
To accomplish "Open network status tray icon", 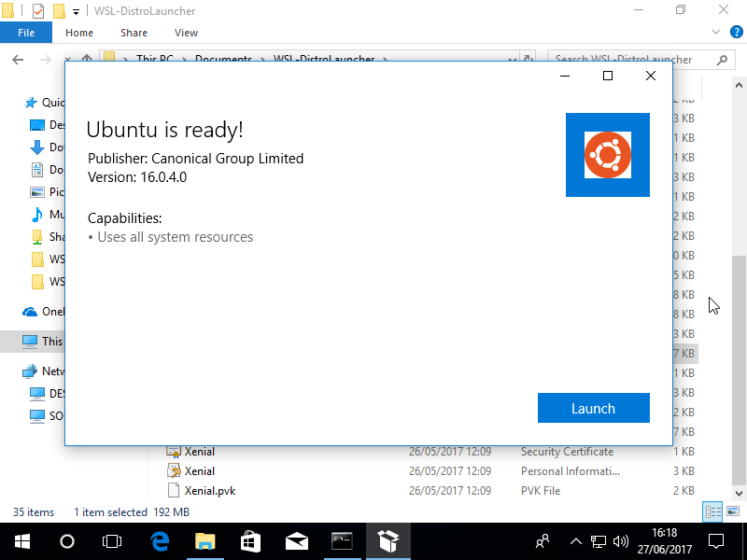I will (x=599, y=541).
